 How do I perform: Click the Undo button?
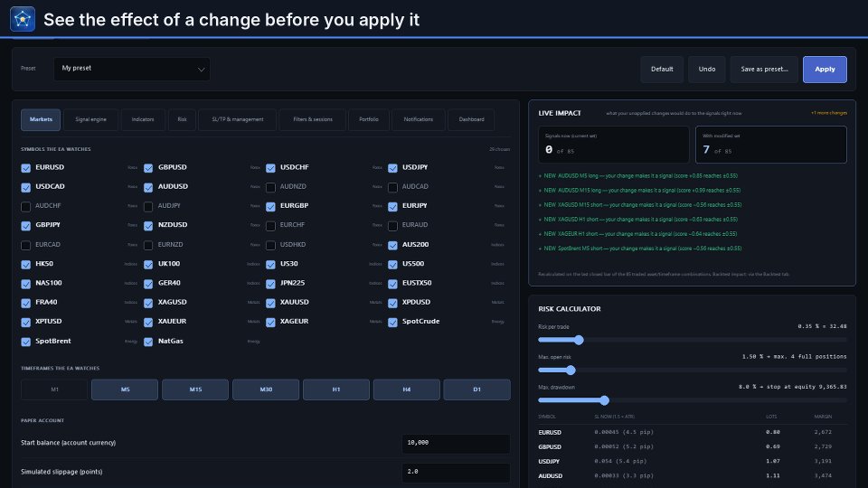pyautogui.click(x=706, y=70)
